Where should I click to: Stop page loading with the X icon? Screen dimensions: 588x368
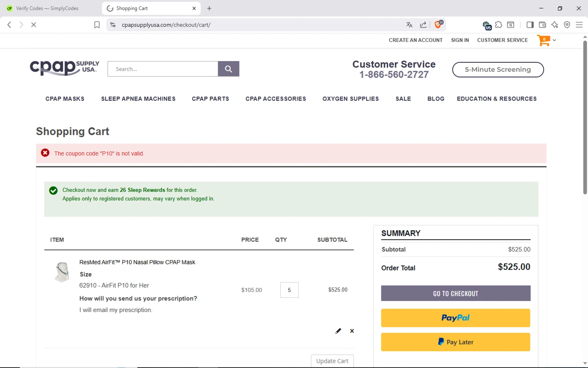coord(34,25)
